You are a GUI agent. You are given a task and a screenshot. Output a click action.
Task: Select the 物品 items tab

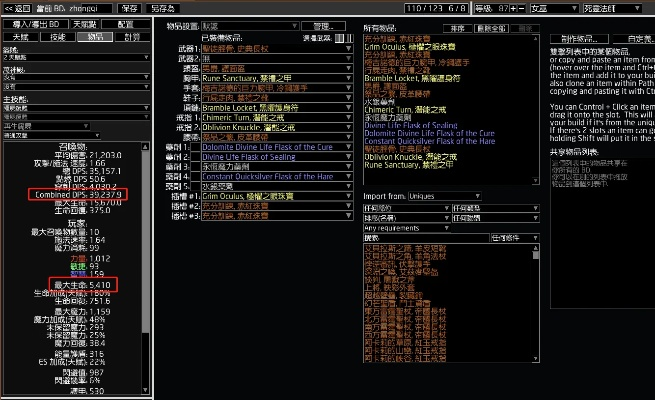click(95, 37)
